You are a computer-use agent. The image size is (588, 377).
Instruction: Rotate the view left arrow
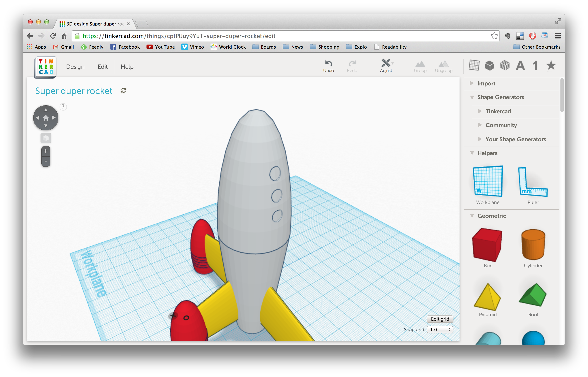(x=37, y=118)
